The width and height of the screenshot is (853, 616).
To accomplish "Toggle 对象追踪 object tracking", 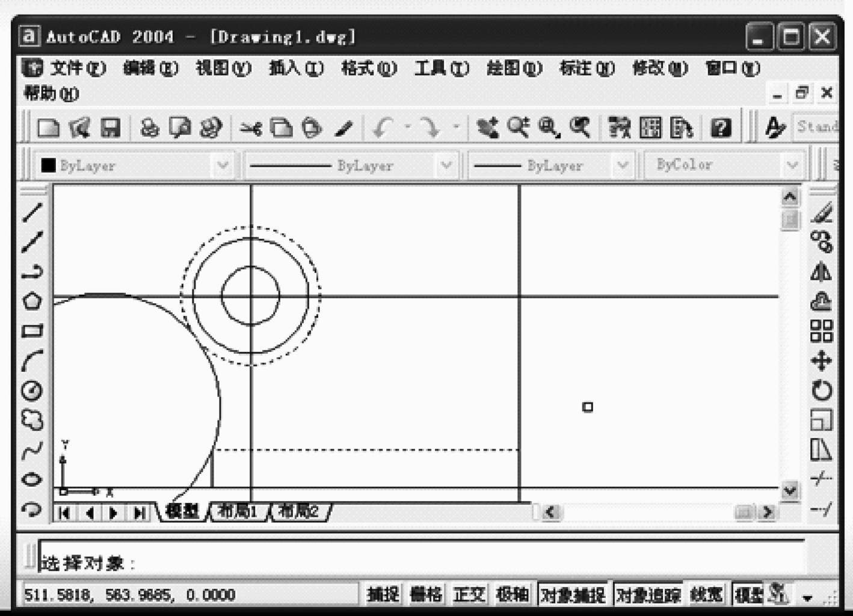I will click(648, 595).
